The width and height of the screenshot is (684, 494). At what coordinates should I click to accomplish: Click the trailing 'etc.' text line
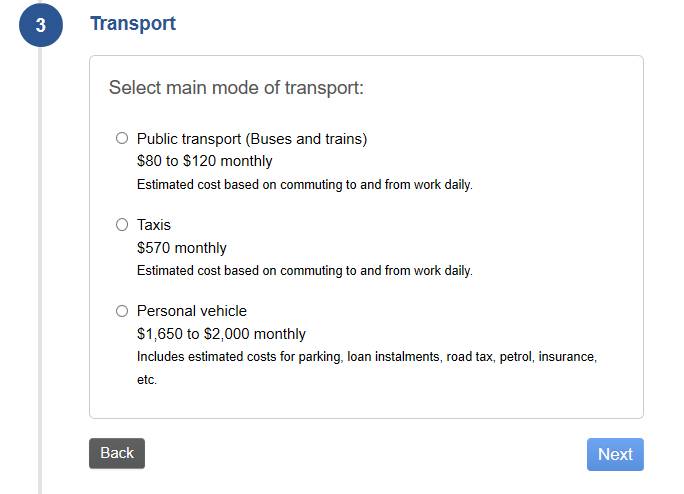pos(147,380)
